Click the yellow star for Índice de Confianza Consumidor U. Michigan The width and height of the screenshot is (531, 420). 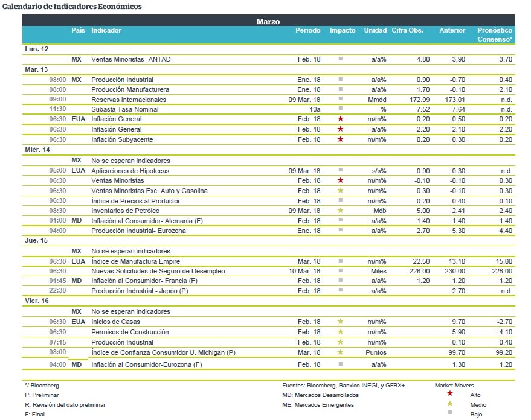tap(340, 352)
